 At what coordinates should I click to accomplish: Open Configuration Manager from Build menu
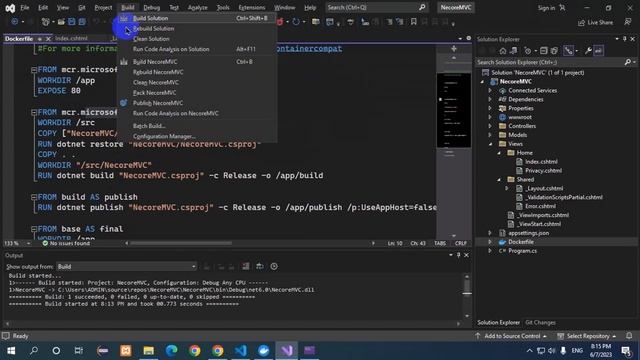pyautogui.click(x=198, y=136)
